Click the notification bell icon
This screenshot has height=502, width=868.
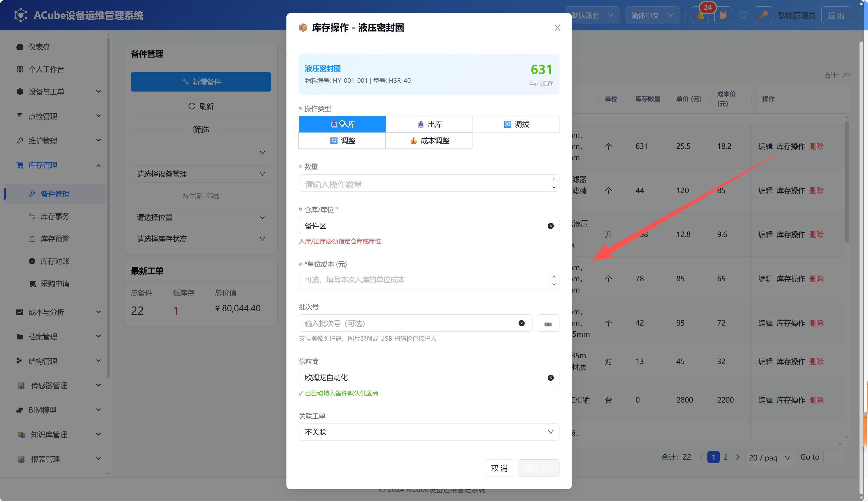700,15
